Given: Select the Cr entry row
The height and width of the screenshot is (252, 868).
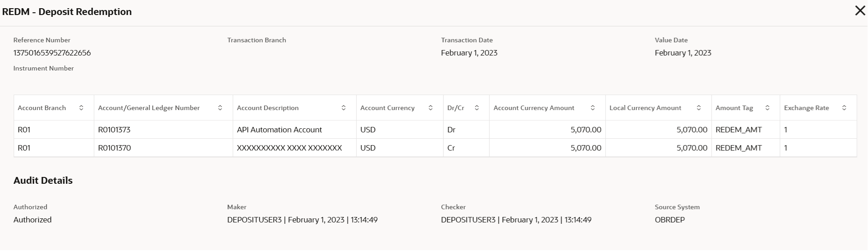Looking at the screenshot, I should (451, 148).
